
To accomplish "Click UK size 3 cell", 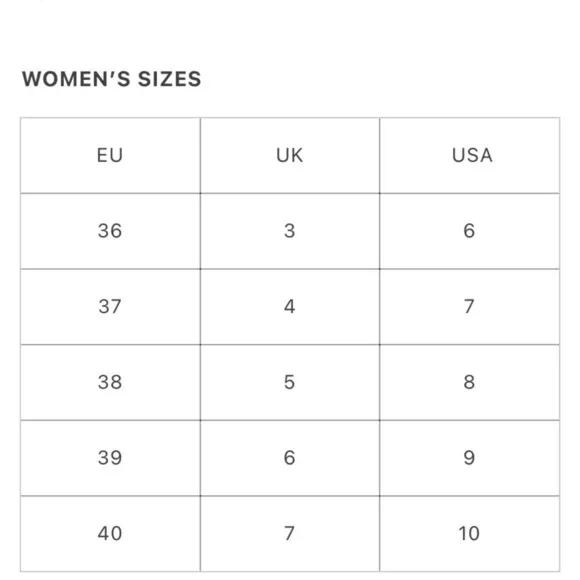I will 290,231.
